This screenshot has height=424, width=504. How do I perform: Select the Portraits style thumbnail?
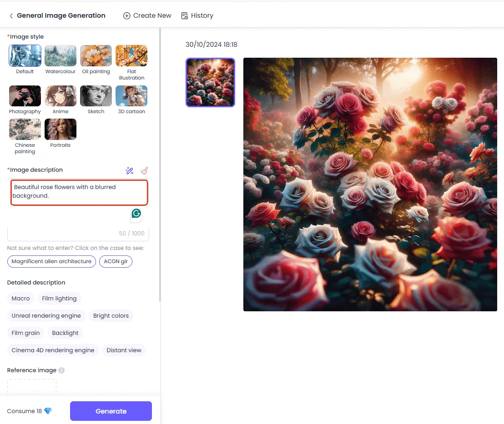click(x=60, y=129)
